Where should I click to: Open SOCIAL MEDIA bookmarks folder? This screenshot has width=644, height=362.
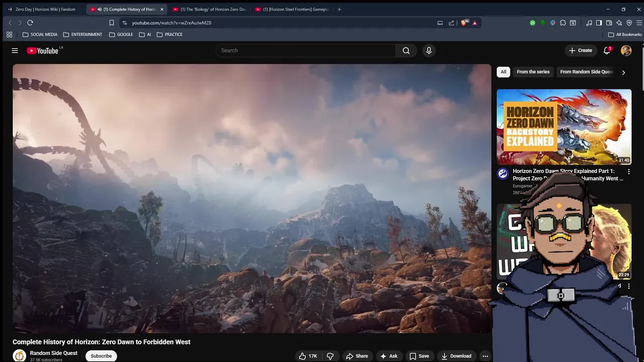coord(40,35)
